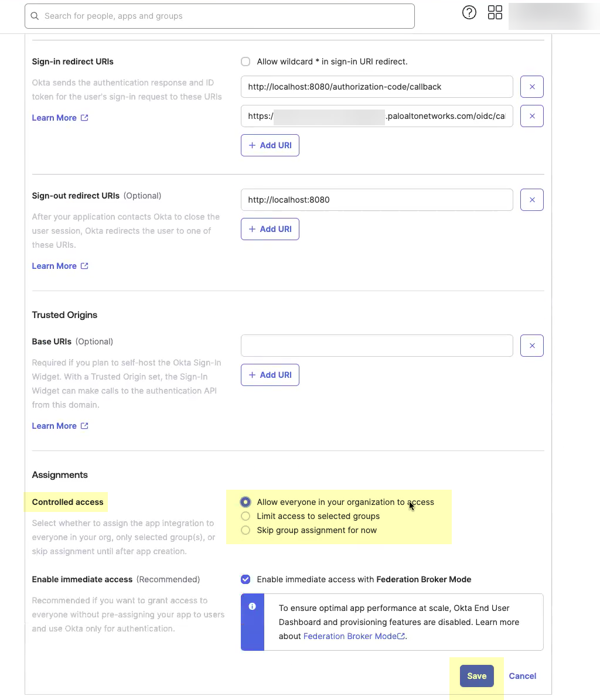The height and width of the screenshot is (700, 600).
Task: Open the apps grid icon
Action: 495,12
